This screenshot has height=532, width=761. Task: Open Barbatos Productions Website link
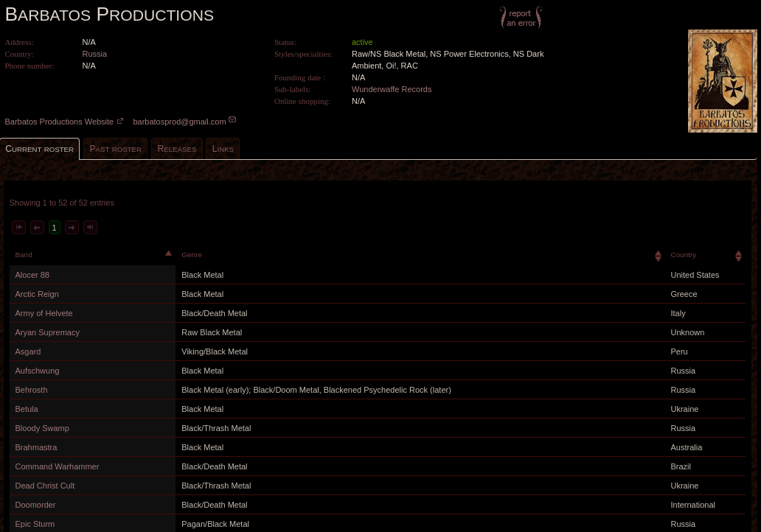(x=59, y=122)
